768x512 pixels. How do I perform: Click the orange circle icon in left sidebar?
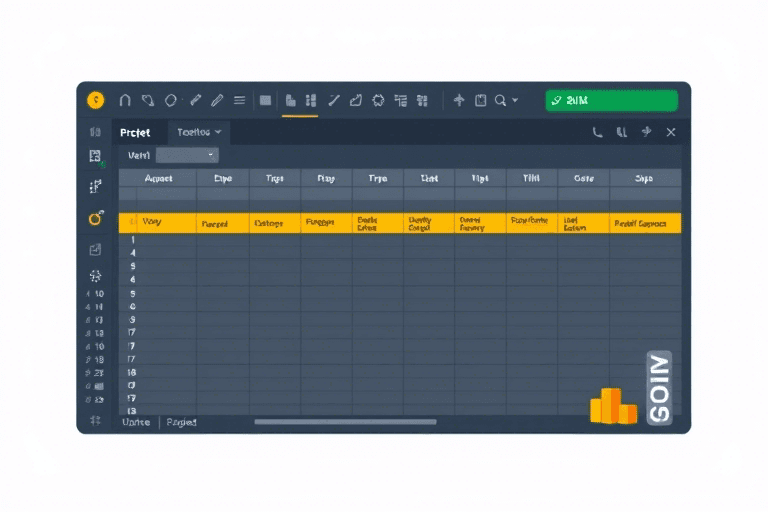(95, 217)
